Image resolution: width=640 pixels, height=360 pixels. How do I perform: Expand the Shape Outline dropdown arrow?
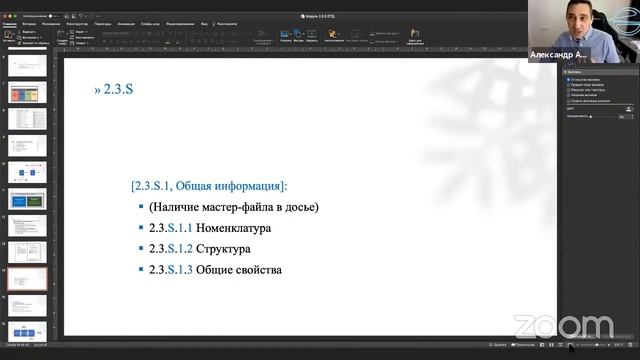click(x=397, y=41)
